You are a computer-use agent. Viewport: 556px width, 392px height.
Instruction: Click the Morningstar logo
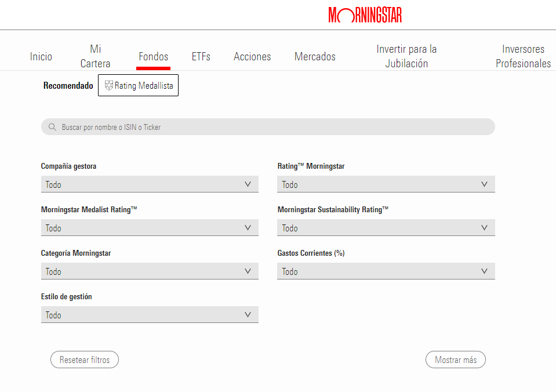365,15
